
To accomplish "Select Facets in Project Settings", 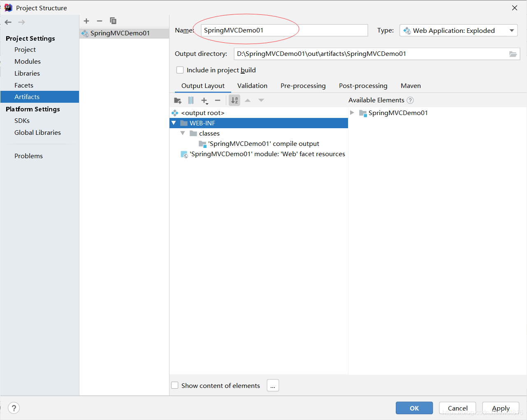I will point(24,85).
